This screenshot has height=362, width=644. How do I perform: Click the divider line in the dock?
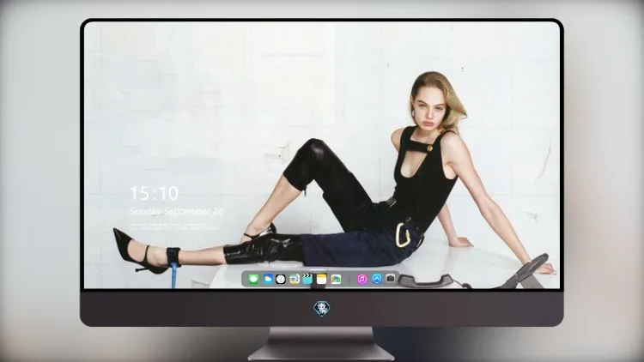click(349, 280)
